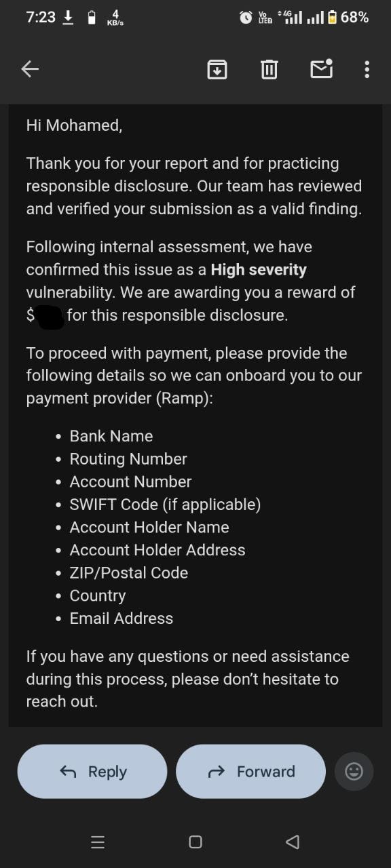The width and height of the screenshot is (391, 868).
Task: Archive this email with the archive icon
Action: pyautogui.click(x=217, y=69)
